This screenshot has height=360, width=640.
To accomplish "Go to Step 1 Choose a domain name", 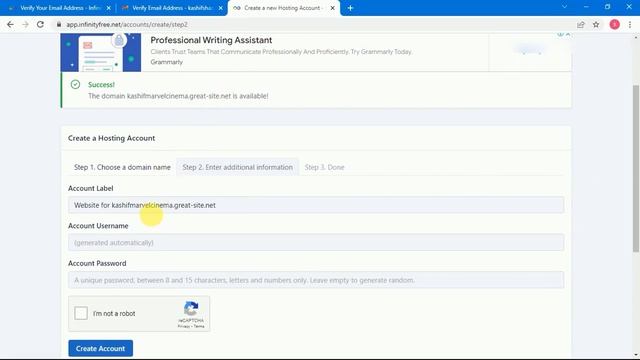I will pos(122,167).
